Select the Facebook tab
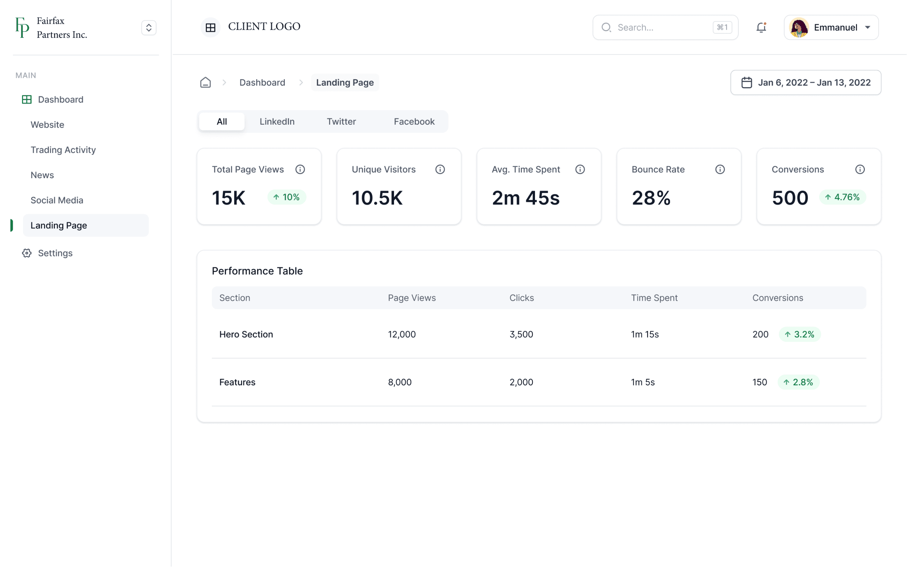The height and width of the screenshot is (588, 907). (x=414, y=121)
